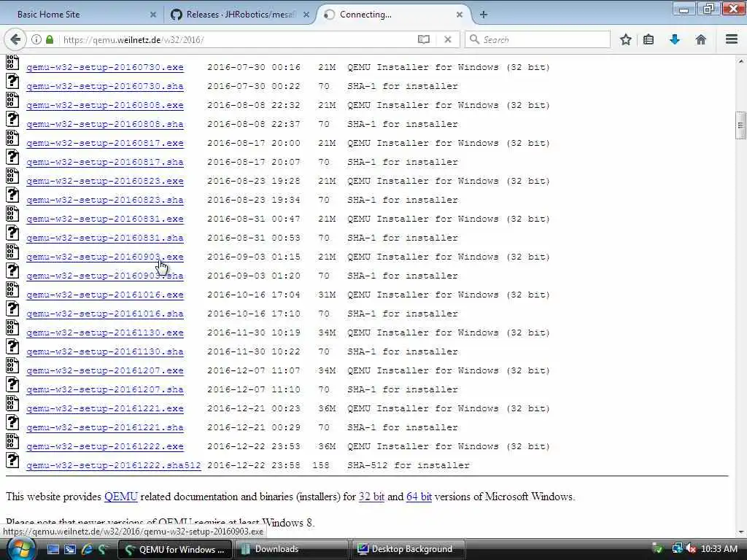Open a new tab with plus button
Screen dimensions: 747x560
484,15
